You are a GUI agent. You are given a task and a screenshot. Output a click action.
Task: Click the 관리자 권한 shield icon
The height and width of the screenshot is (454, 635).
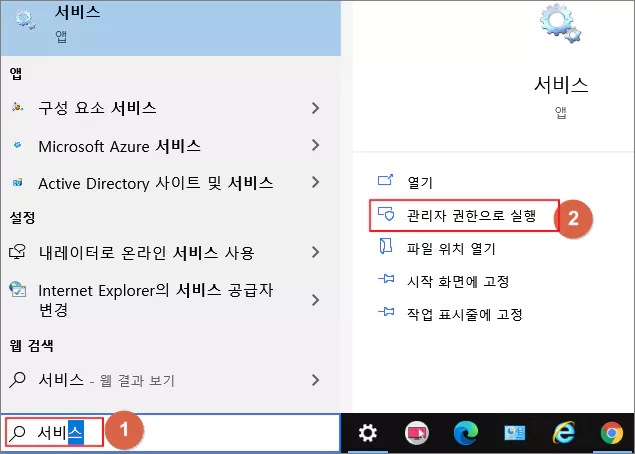[386, 214]
